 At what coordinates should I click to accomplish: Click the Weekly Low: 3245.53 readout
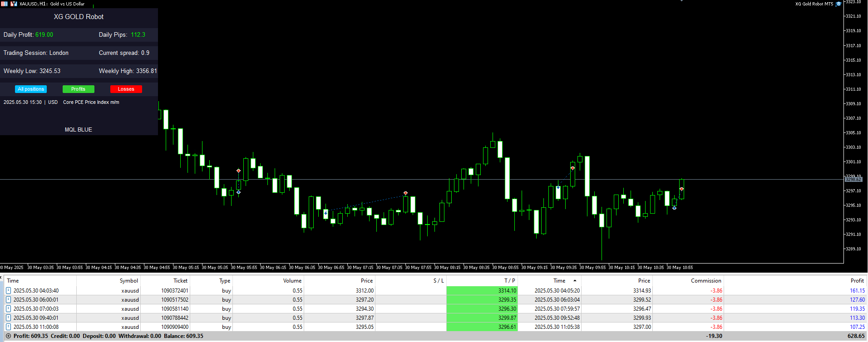click(32, 71)
